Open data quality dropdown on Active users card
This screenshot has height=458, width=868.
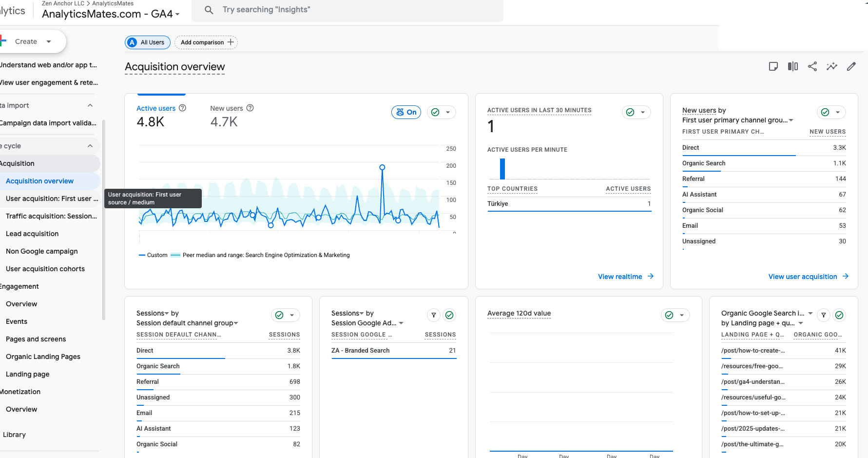pos(442,112)
